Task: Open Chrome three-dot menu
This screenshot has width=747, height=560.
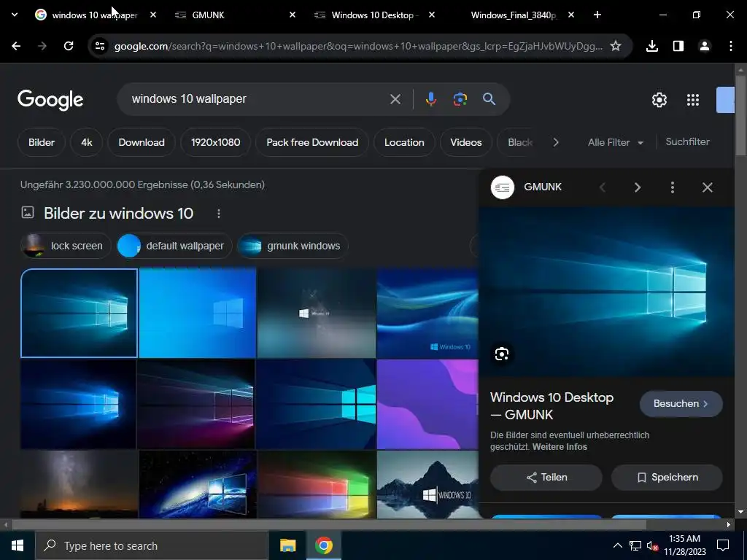Action: [731, 46]
